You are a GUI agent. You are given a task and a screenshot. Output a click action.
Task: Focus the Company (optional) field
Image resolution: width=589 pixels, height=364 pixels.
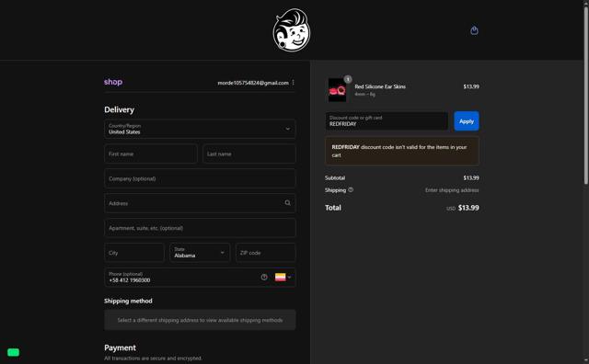click(x=200, y=178)
